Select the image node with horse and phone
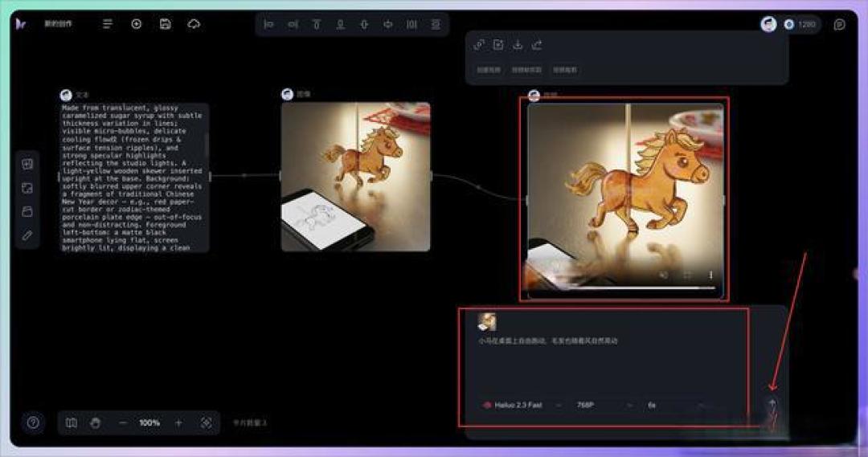The width and height of the screenshot is (868, 457). (355, 177)
